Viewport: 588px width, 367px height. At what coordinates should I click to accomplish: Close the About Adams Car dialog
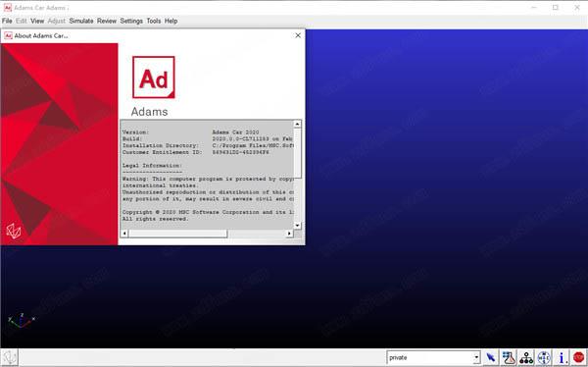pos(298,35)
